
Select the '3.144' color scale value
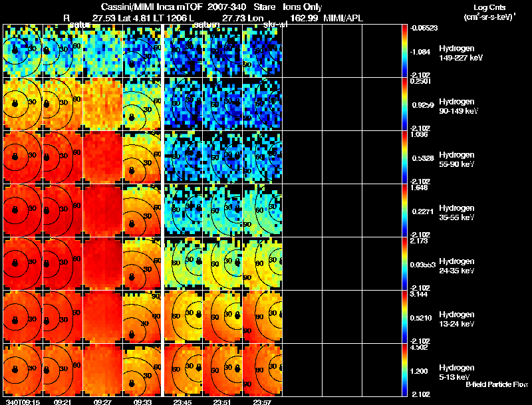(419, 294)
